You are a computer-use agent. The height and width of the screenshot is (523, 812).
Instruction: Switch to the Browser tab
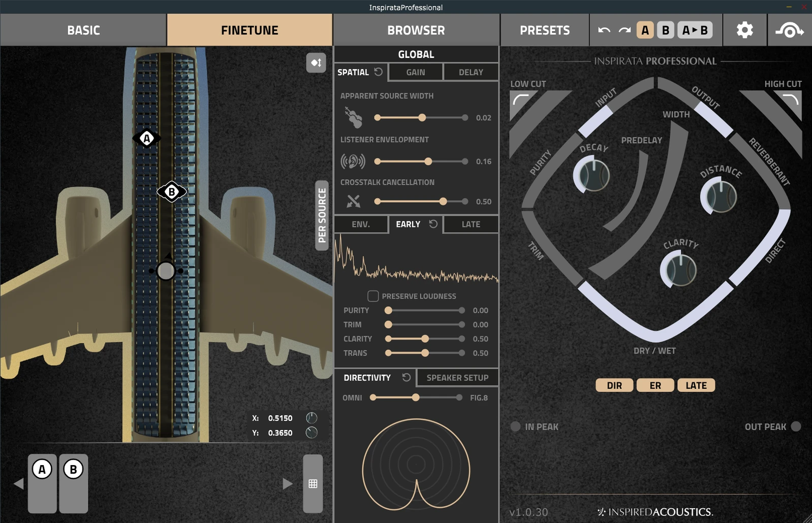click(x=416, y=30)
